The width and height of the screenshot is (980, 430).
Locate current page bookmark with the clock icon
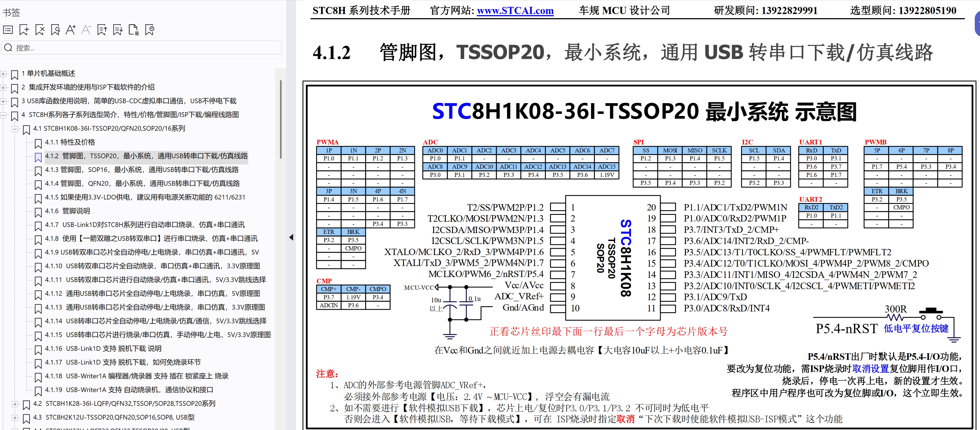click(149, 30)
